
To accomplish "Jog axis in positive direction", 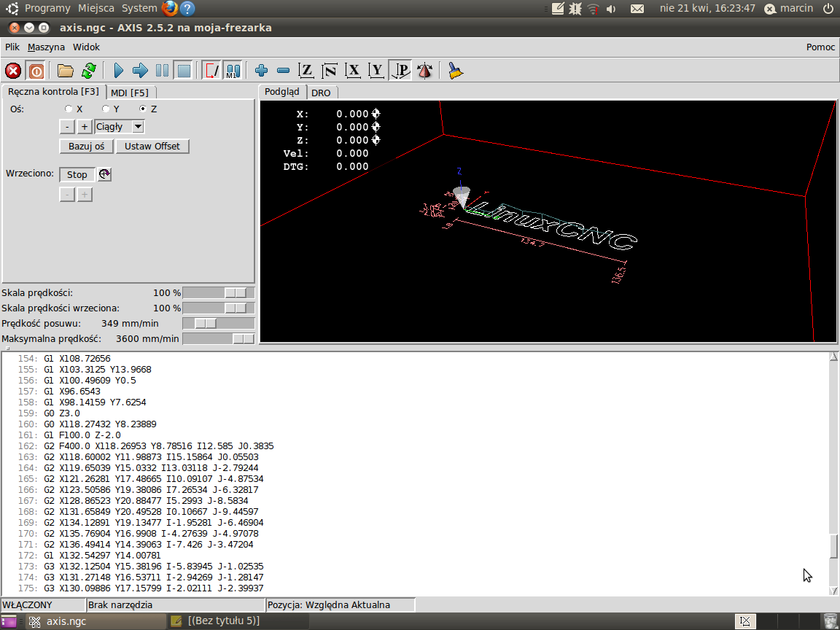I will click(x=84, y=127).
